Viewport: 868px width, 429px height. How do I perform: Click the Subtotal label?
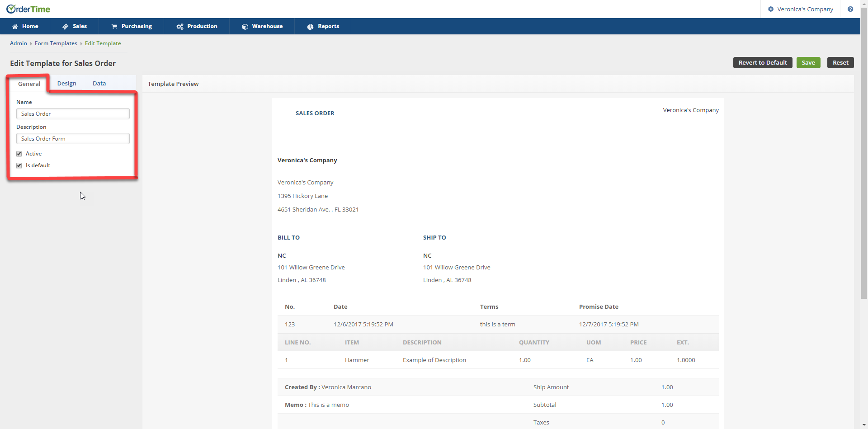pyautogui.click(x=545, y=405)
